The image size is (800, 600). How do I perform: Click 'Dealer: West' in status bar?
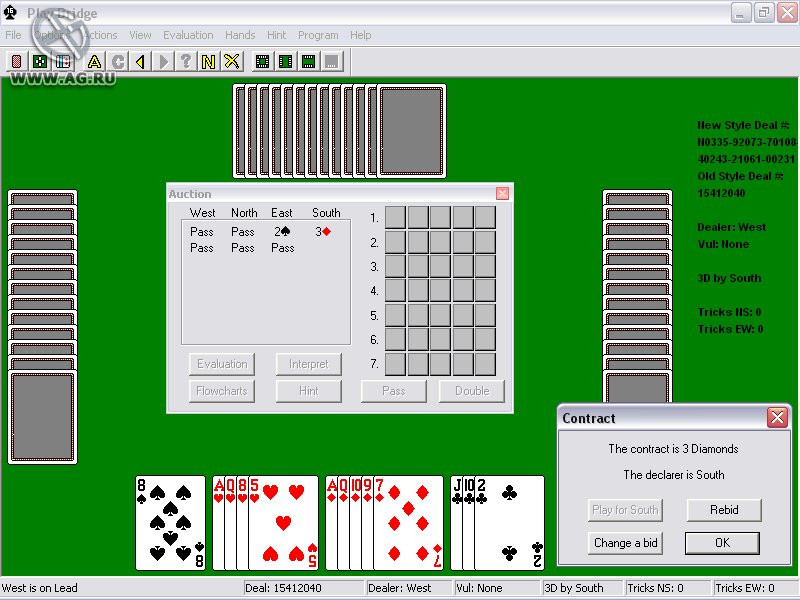point(399,588)
